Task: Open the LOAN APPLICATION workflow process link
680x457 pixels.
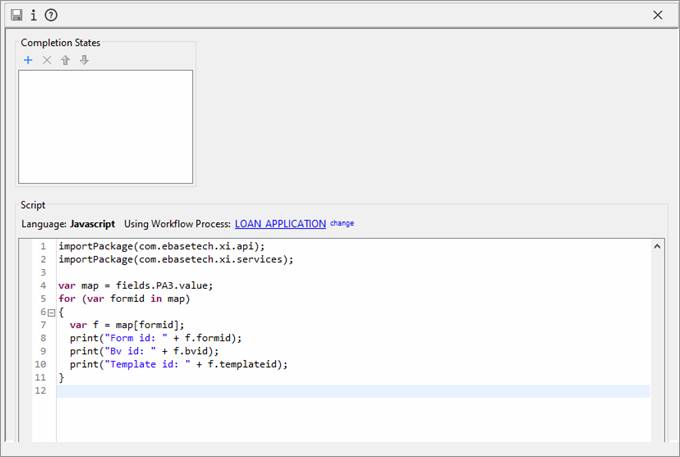Action: (280, 224)
